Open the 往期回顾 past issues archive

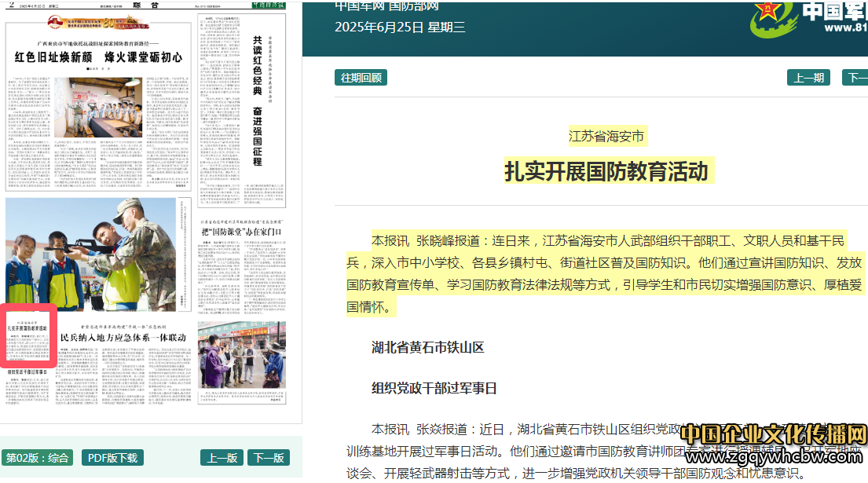pyautogui.click(x=359, y=77)
